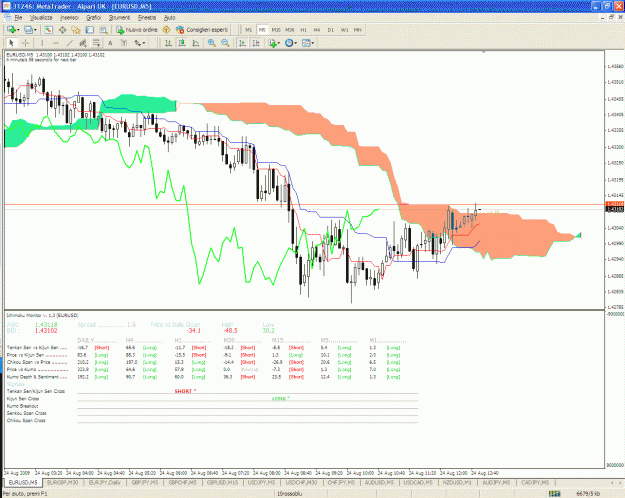Click the Nuovo ordine button
The image size is (625, 498).
click(137, 30)
